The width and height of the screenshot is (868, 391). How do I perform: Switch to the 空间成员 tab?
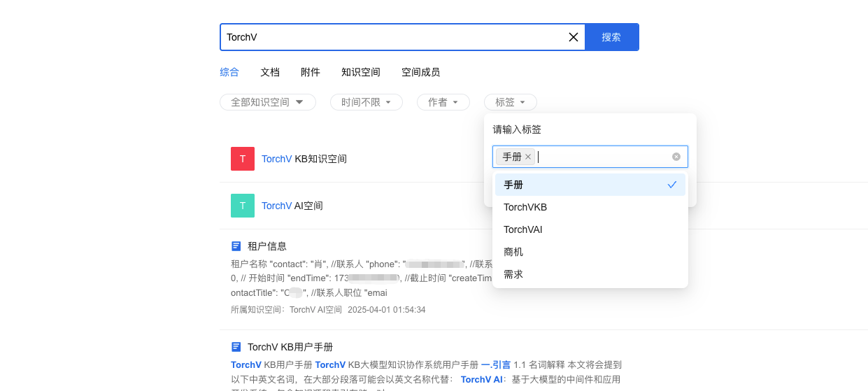(421, 72)
